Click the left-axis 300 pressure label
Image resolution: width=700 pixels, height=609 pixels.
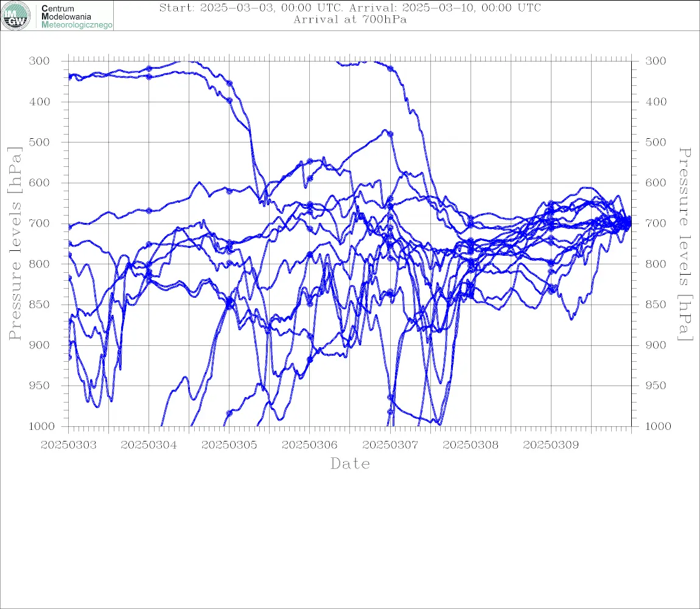pyautogui.click(x=40, y=61)
